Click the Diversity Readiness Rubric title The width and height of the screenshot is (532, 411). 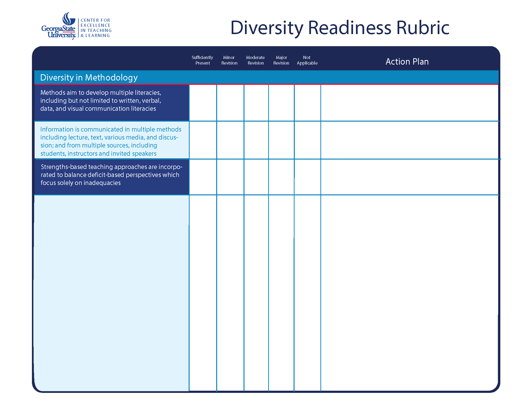340,28
